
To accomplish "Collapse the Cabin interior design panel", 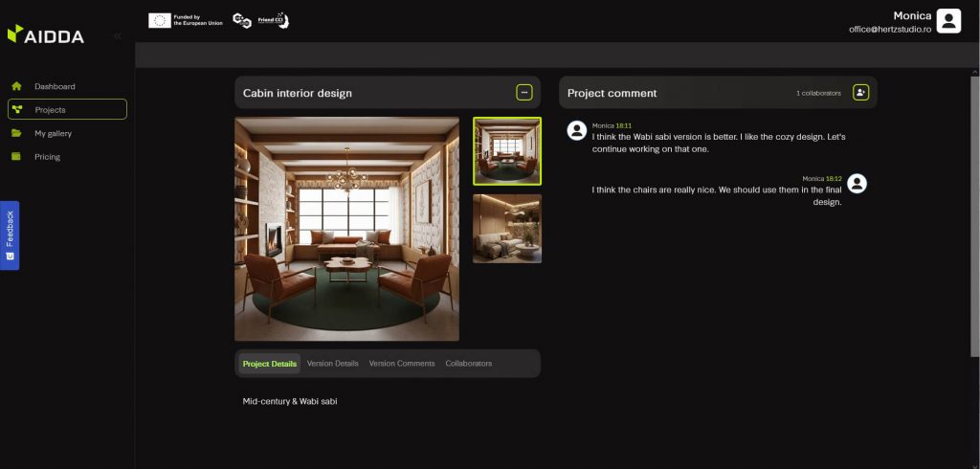I will [x=524, y=93].
